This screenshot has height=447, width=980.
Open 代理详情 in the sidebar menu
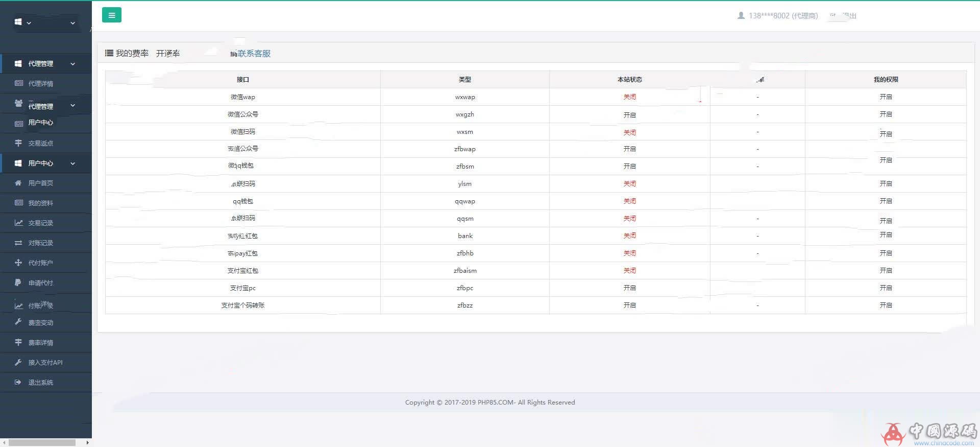[x=41, y=84]
